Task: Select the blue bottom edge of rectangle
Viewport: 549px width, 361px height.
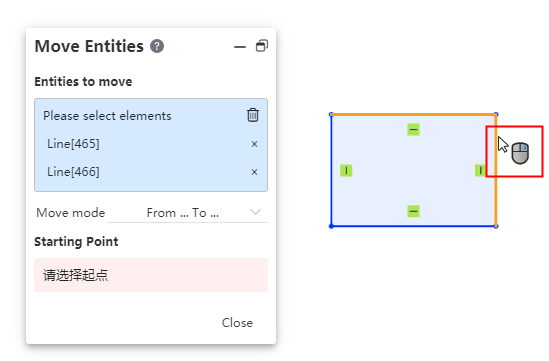Action: click(414, 226)
